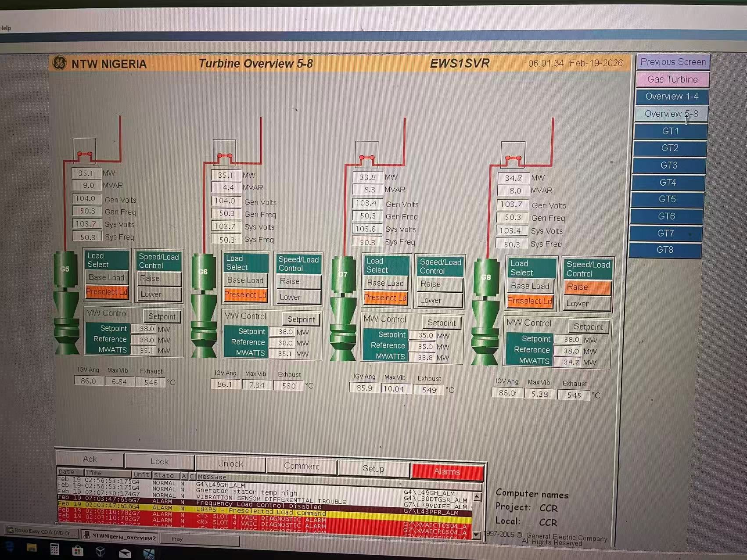Open Microsoft Store from the taskbar
The width and height of the screenshot is (747, 560).
pos(78,550)
